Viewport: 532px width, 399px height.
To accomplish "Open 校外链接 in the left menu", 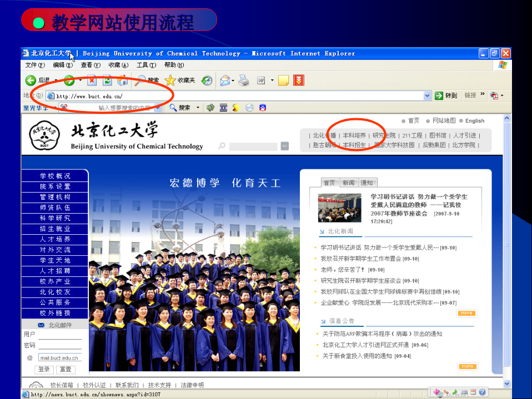I will coord(55,313).
